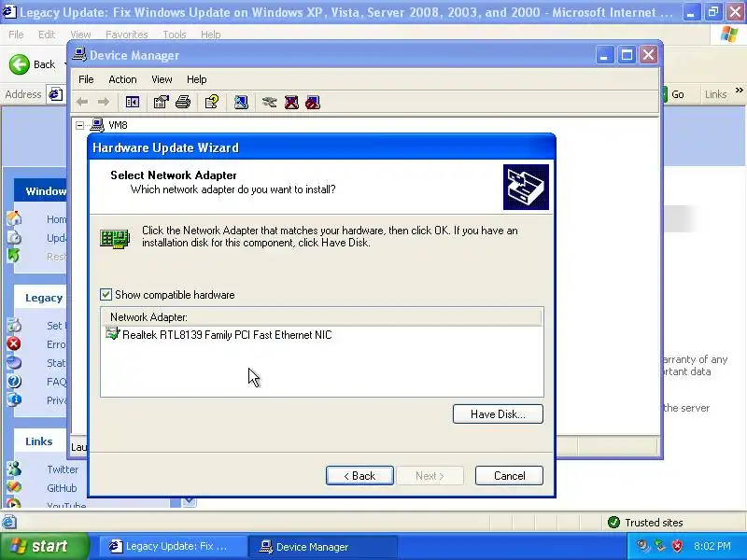Click the VM8 computer icon in the tree

coord(97,125)
